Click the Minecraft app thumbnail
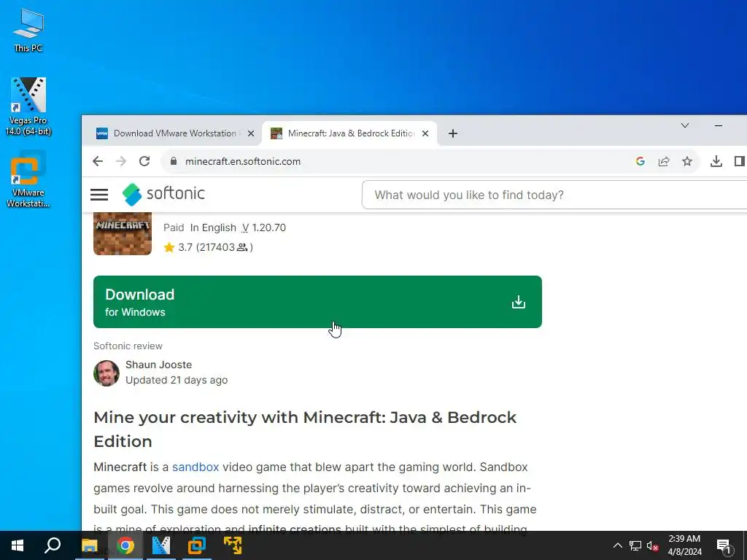The height and width of the screenshot is (560, 747). (123, 233)
